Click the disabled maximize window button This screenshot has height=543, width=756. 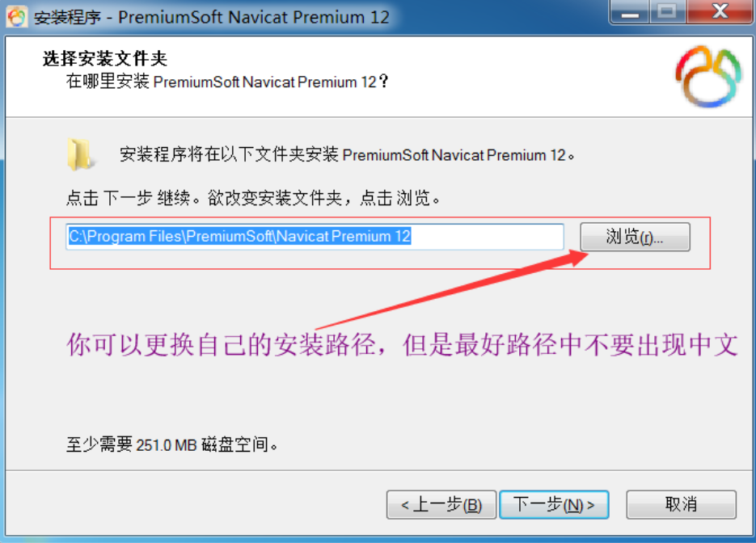(x=667, y=11)
